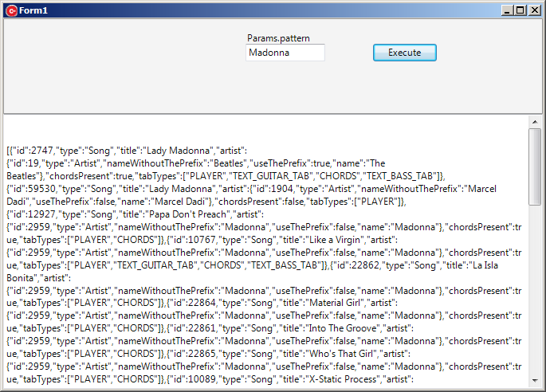Click the vertical scrollbar thumb
Viewport: 546px width, 392px height.
coord(535,167)
